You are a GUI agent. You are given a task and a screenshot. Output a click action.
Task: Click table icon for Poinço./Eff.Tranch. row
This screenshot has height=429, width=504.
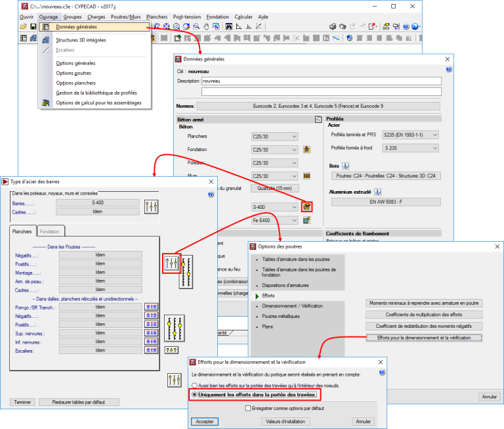point(151,307)
